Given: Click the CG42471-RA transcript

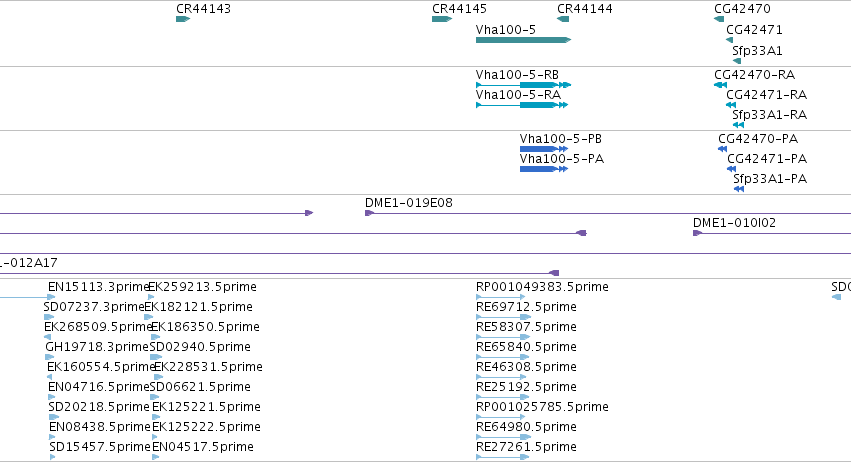Looking at the screenshot, I should point(731,105).
